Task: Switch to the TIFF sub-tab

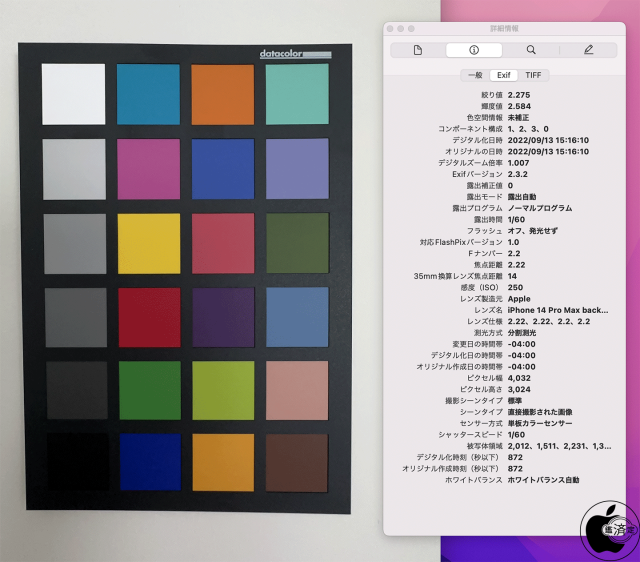Action: [533, 75]
